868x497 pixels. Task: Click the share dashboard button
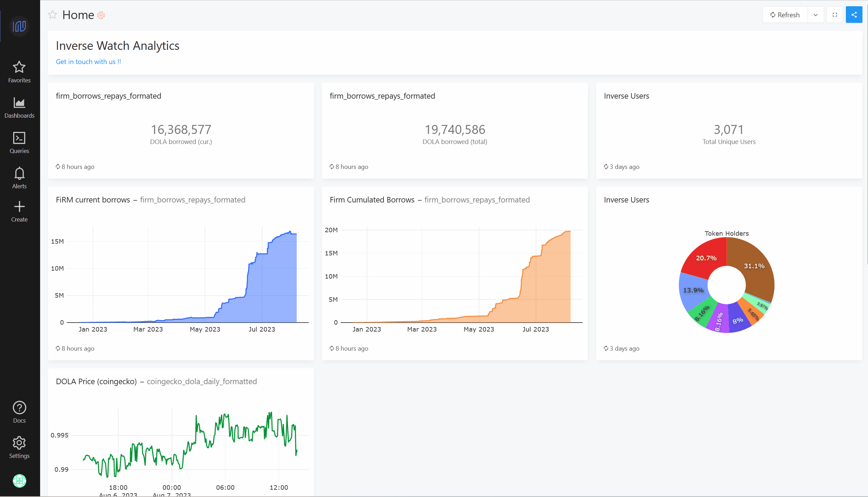[x=854, y=15]
